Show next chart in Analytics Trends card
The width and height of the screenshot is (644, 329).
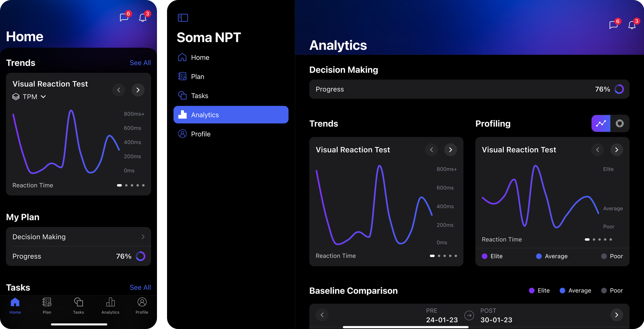click(450, 150)
